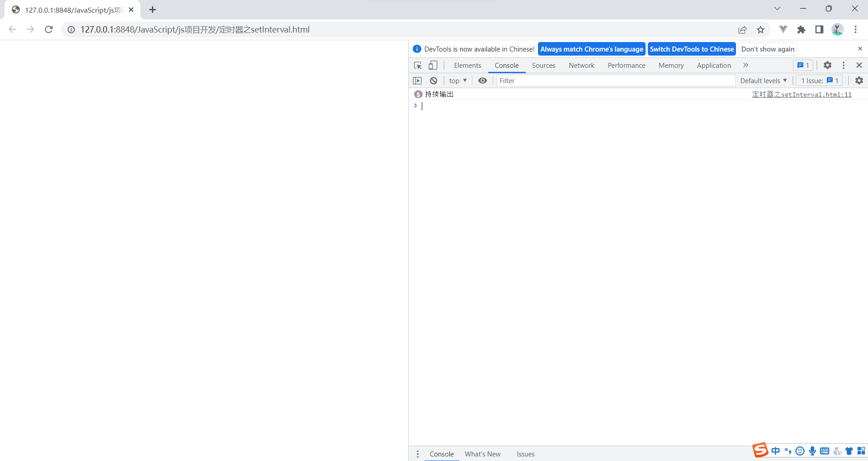Open the Default levels filter dropdown
Viewport: 868px width, 461px height.
(763, 80)
